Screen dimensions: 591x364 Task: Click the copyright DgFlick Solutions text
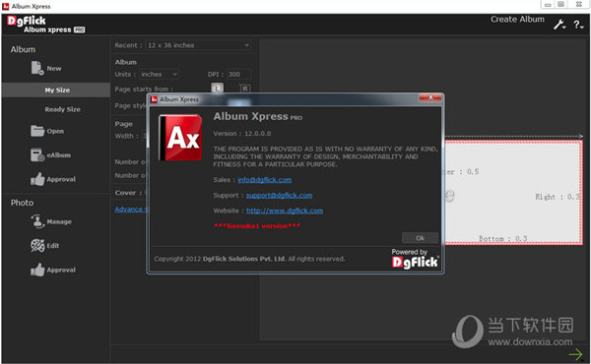[249, 259]
